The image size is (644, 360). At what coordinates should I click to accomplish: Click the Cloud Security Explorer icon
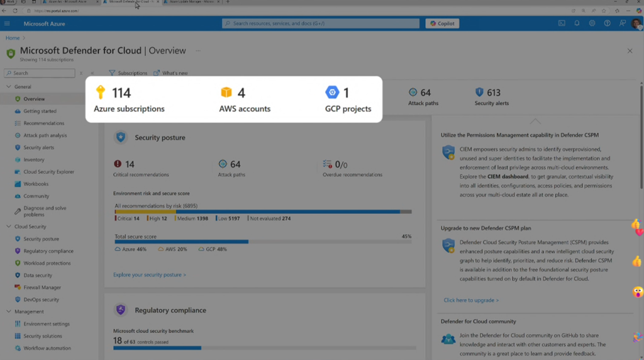click(17, 172)
